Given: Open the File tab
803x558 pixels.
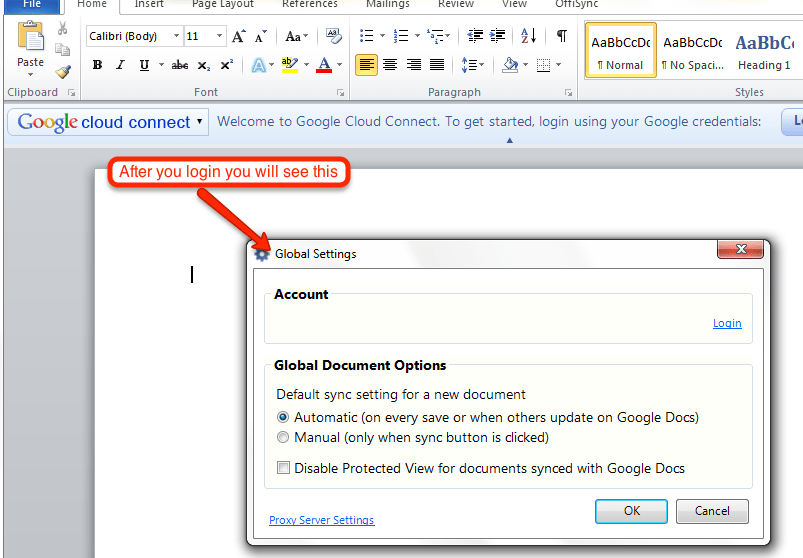Looking at the screenshot, I should coord(32,4).
